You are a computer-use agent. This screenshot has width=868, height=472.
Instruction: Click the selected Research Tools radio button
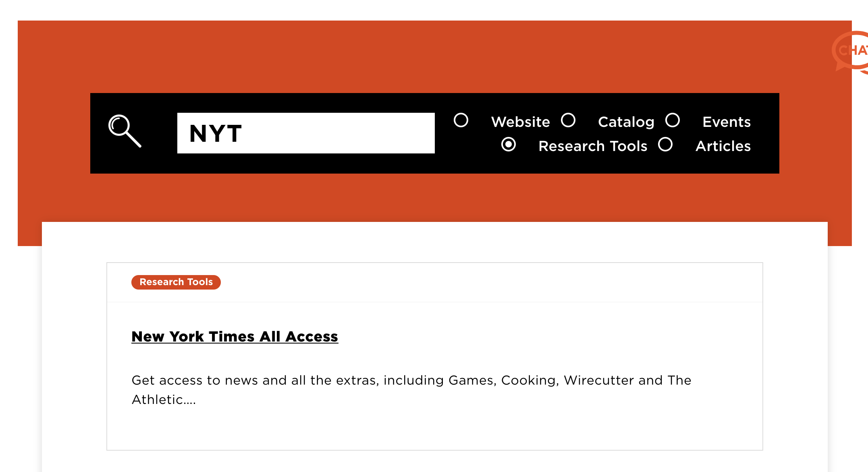tap(509, 145)
